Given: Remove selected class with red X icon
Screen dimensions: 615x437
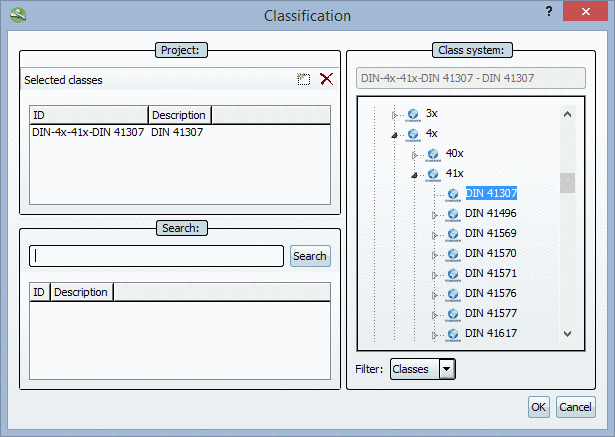Looking at the screenshot, I should click(326, 79).
